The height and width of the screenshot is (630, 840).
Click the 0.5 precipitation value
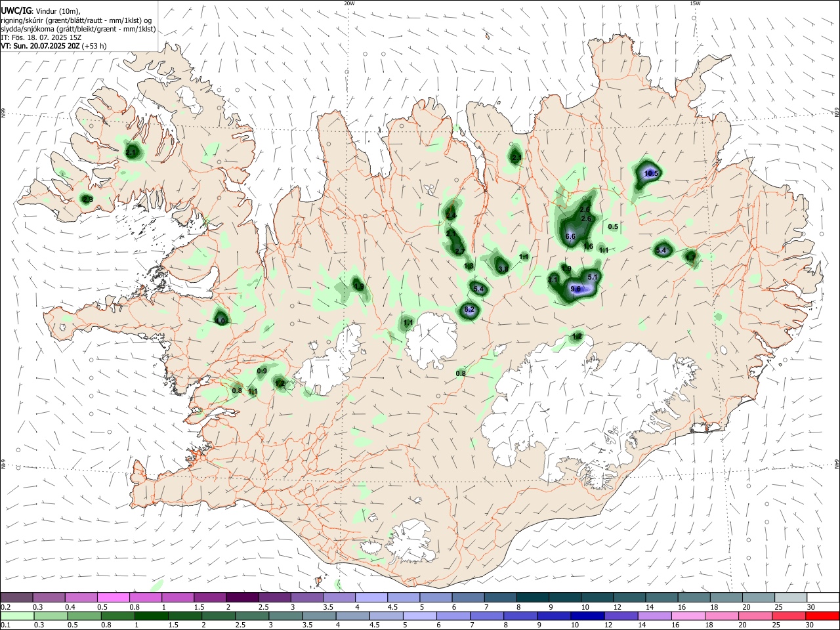pos(613,226)
